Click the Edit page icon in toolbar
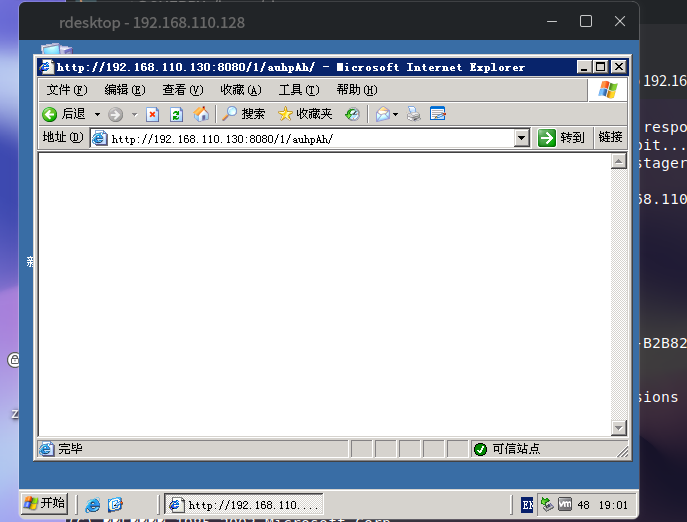Viewport: 687px width, 522px height. tap(437, 114)
